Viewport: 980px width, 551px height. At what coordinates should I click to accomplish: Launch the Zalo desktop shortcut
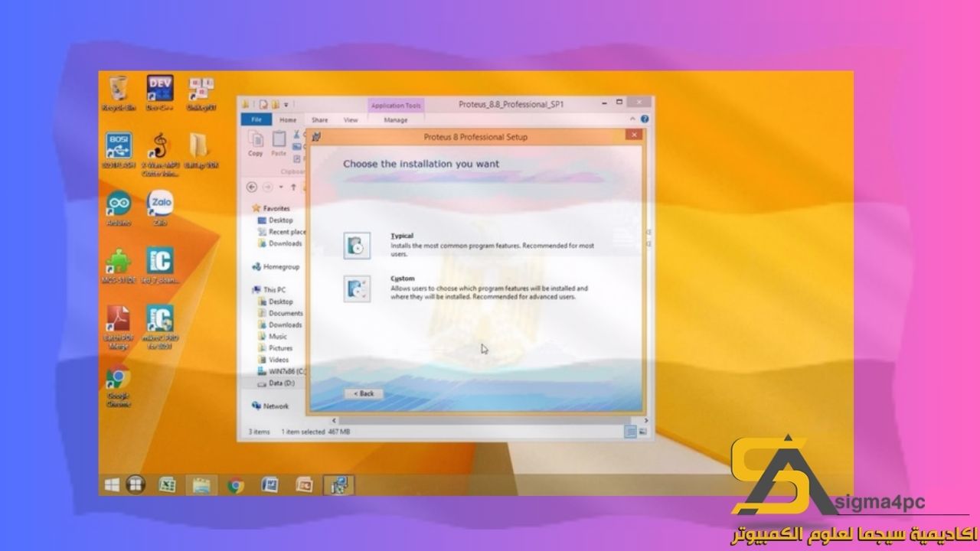(160, 208)
